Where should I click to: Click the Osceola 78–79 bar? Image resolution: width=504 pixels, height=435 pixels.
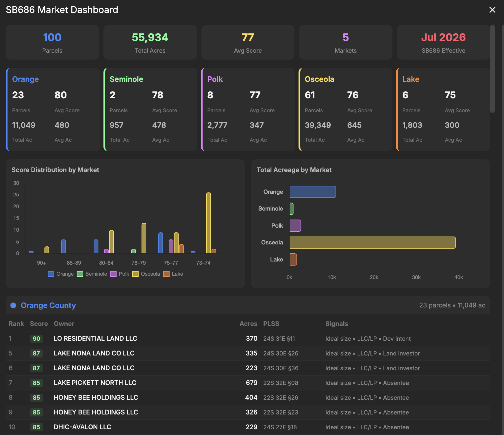click(x=144, y=238)
